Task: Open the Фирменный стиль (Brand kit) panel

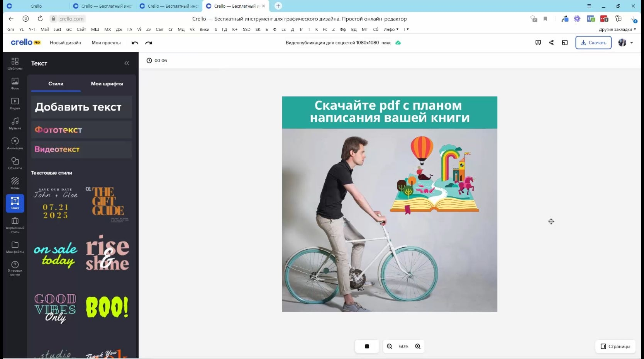Action: [15, 225]
